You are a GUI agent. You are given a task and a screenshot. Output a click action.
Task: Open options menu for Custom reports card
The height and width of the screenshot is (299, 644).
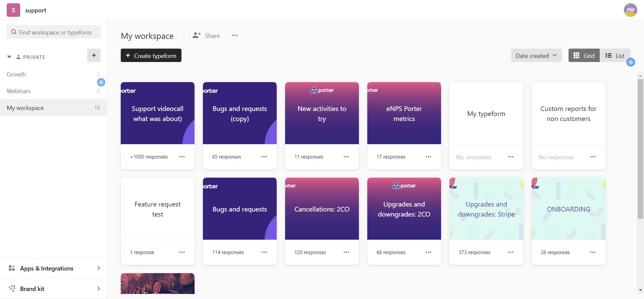point(593,157)
